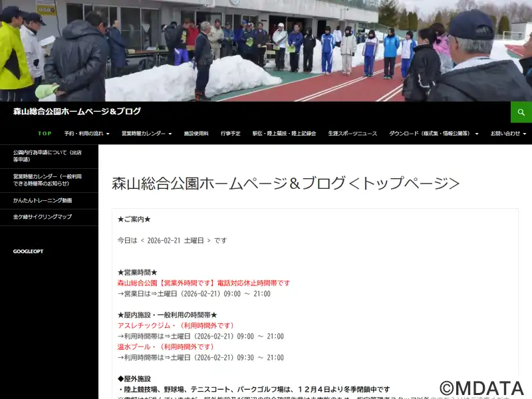532x399 pixels.
Task: Open the TOP navigation menu item
Action: [45, 134]
